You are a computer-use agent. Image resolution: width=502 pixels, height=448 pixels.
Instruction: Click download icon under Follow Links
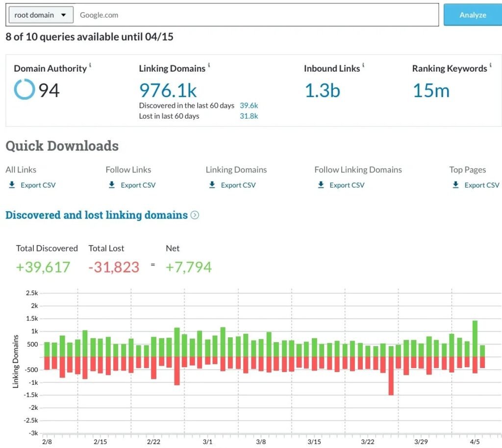[112, 185]
